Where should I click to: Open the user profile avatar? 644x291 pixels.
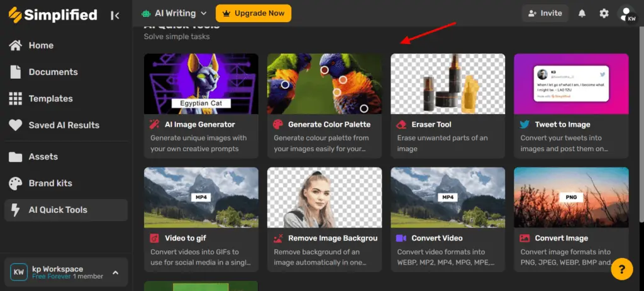pos(627,13)
